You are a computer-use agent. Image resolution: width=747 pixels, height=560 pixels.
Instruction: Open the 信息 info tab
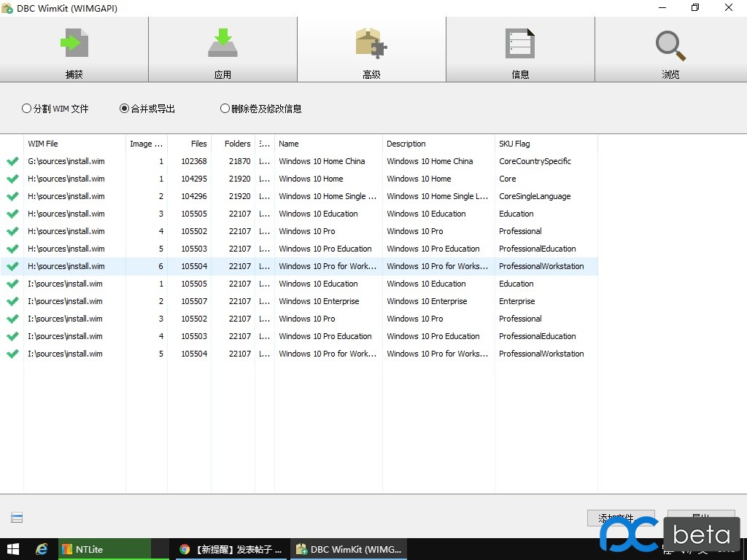coord(520,50)
